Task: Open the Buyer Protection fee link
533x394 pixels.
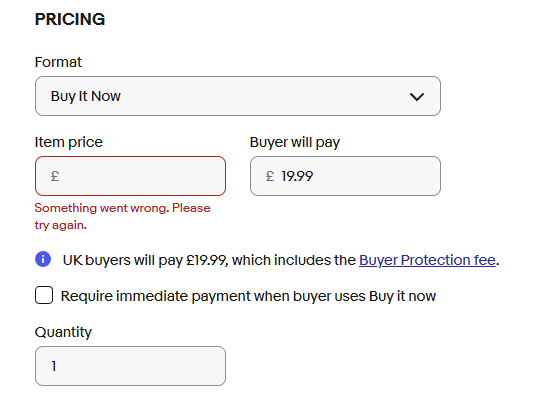Action: click(427, 260)
